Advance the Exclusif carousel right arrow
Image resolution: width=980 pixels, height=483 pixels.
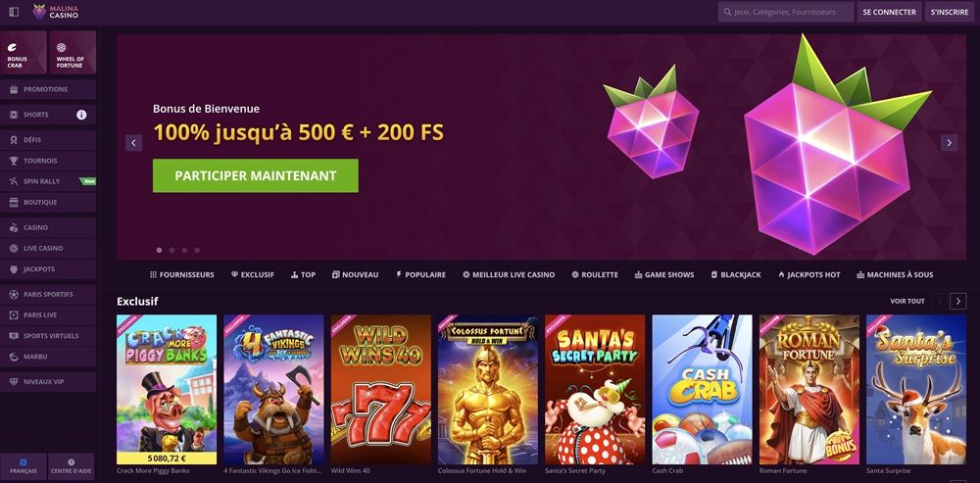[x=957, y=301]
